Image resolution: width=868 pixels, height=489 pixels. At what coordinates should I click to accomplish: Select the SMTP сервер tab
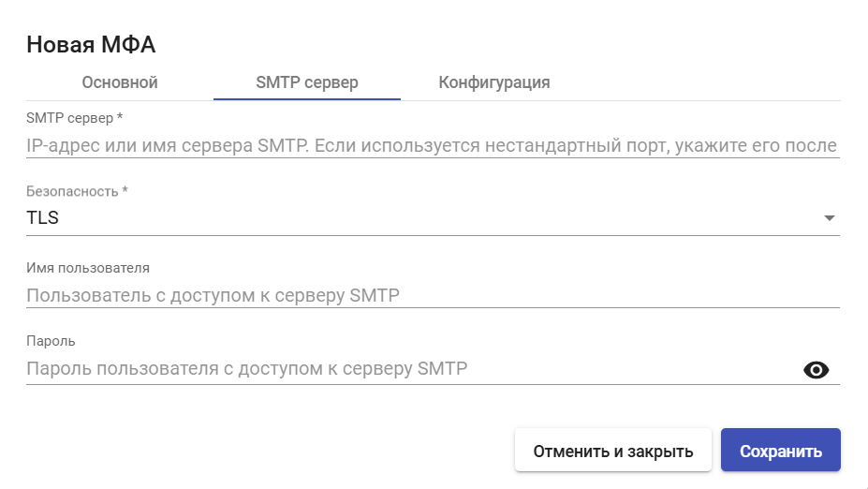click(307, 82)
